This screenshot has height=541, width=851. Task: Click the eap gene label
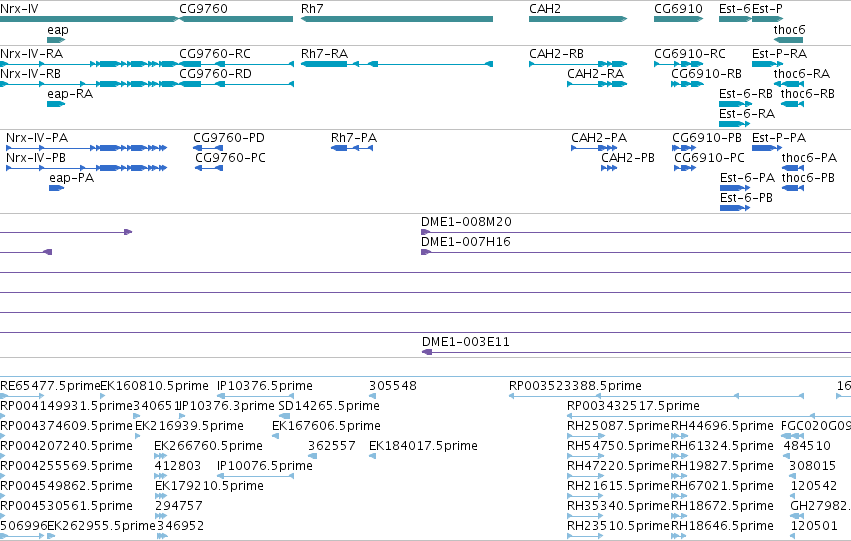point(58,30)
